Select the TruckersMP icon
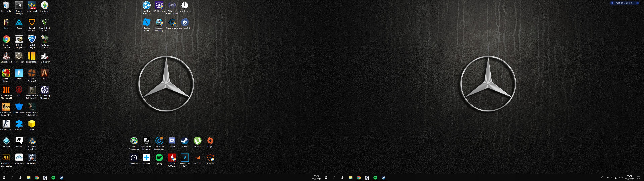 click(44, 58)
